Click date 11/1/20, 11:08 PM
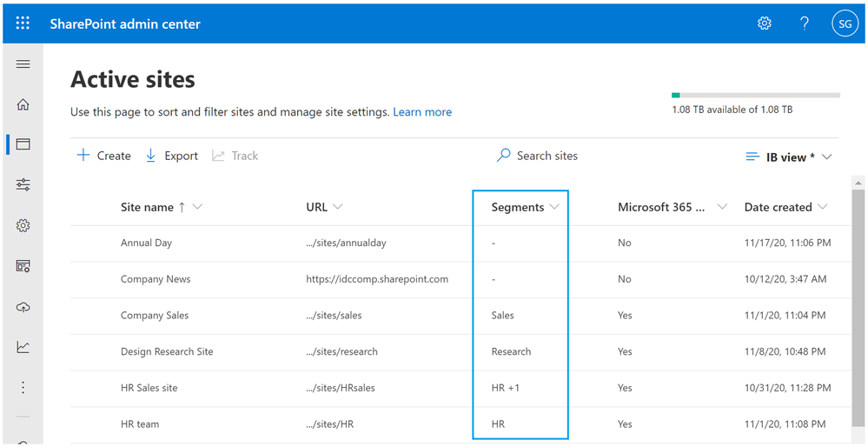This screenshot has height=447, width=868. coord(785,424)
